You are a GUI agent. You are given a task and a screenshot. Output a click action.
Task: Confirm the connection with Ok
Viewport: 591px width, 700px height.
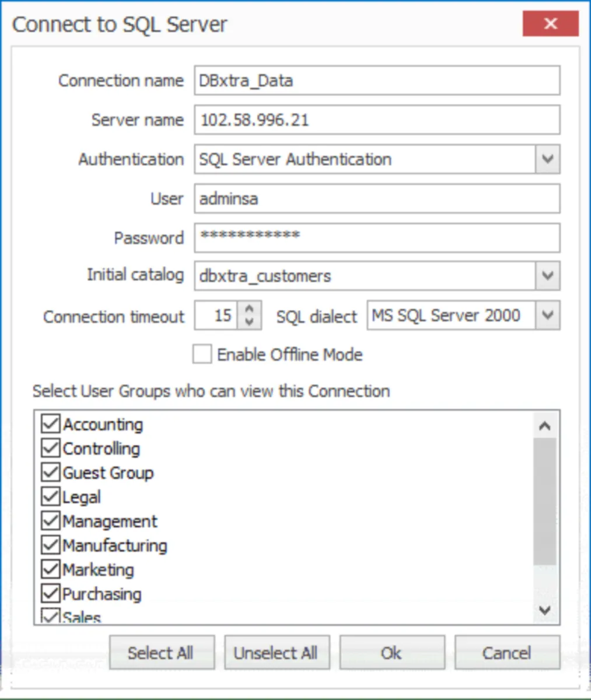(391, 653)
